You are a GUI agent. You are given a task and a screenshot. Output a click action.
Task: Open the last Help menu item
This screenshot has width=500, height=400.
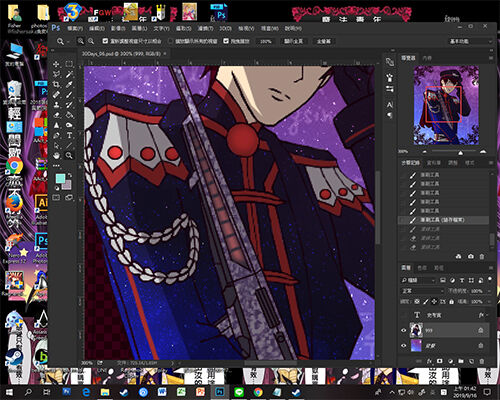point(293,28)
